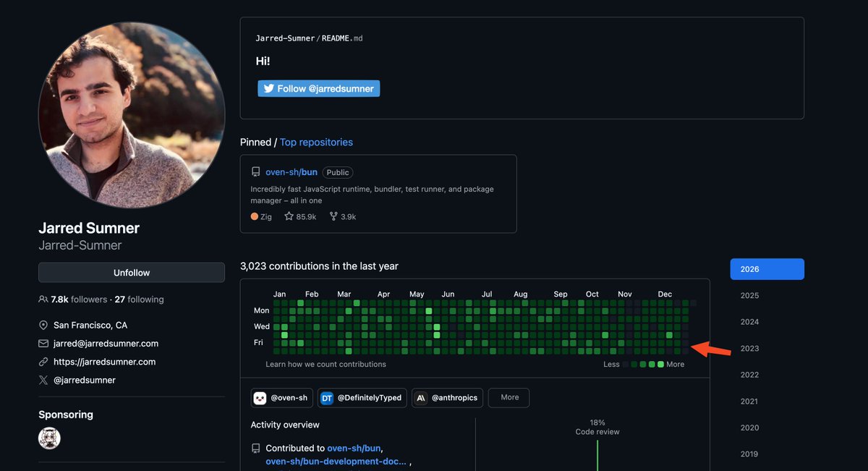Click the 18% Code review label
Screen dimensions: 868x471
(597, 427)
